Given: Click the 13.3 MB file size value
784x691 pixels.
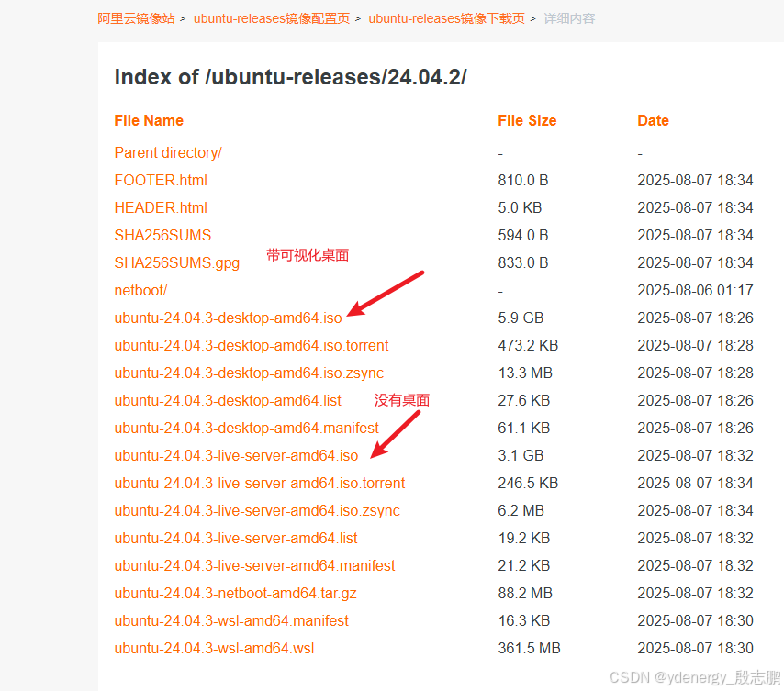Looking at the screenshot, I should pyautogui.click(x=525, y=373).
